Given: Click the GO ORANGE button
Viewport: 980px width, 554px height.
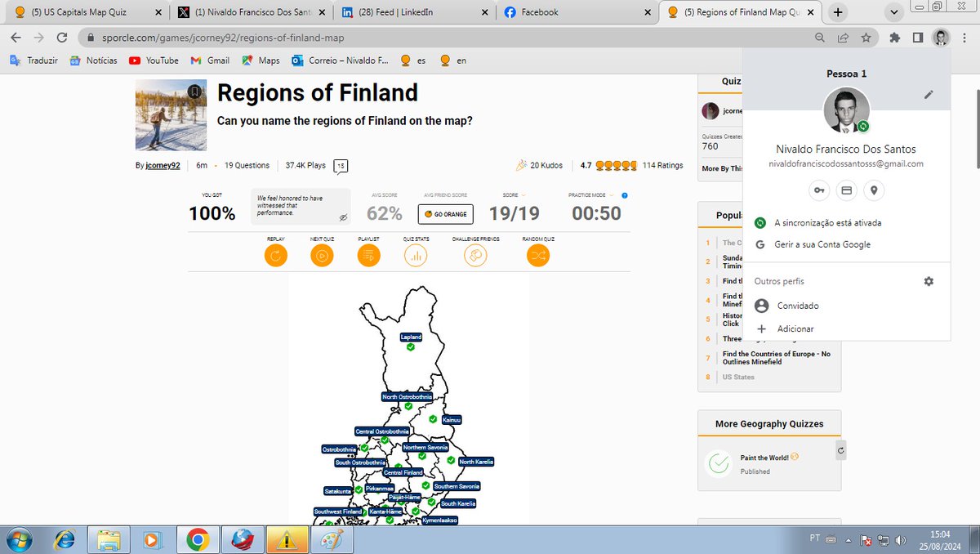Looking at the screenshot, I should tap(445, 214).
